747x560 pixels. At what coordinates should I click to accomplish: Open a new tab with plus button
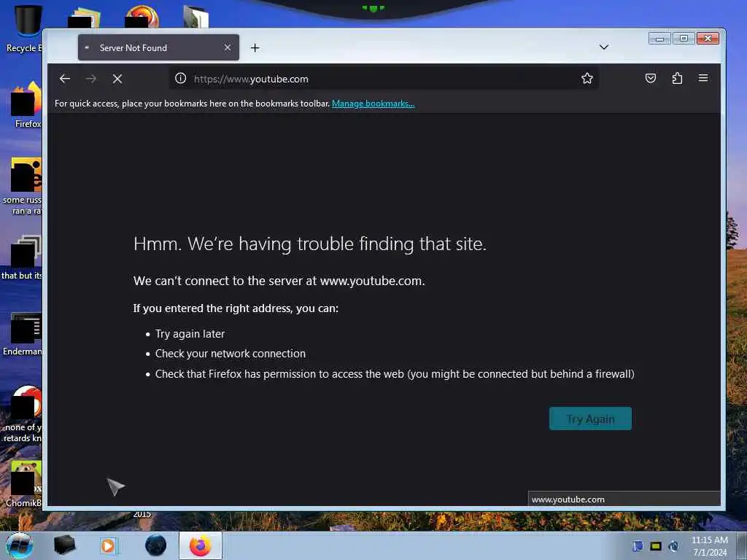[255, 47]
